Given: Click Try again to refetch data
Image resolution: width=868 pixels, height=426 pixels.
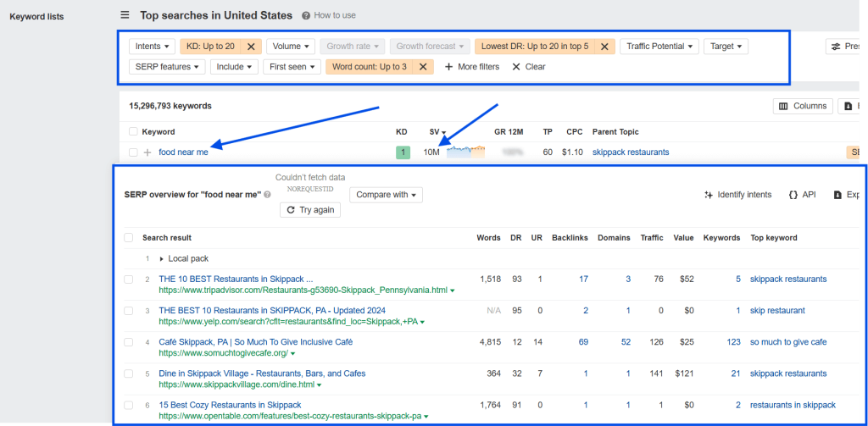Looking at the screenshot, I should pos(310,210).
